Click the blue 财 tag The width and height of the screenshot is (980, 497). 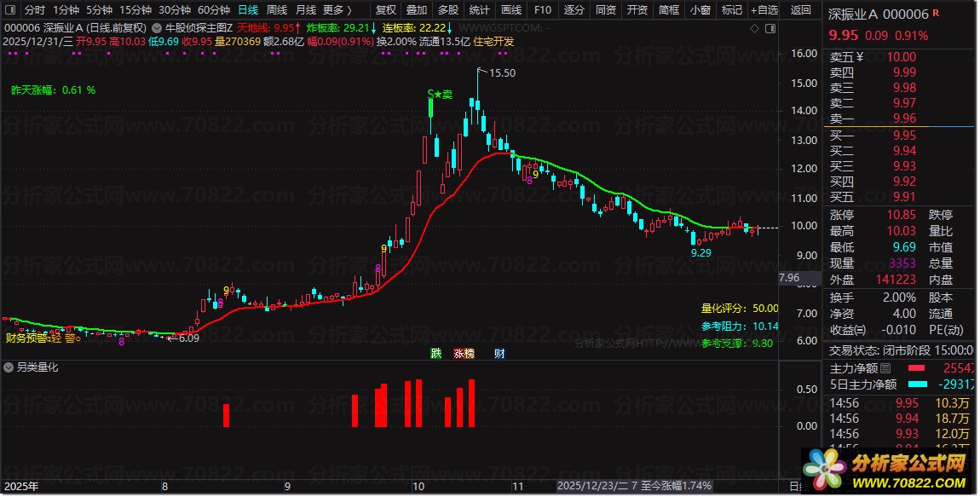499,353
